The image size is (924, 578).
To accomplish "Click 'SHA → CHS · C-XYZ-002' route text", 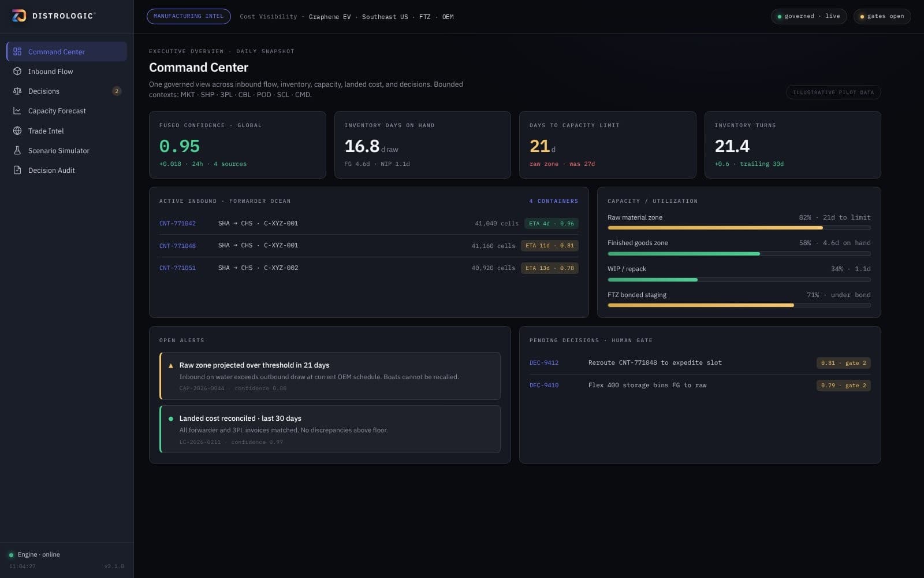I will (x=258, y=268).
